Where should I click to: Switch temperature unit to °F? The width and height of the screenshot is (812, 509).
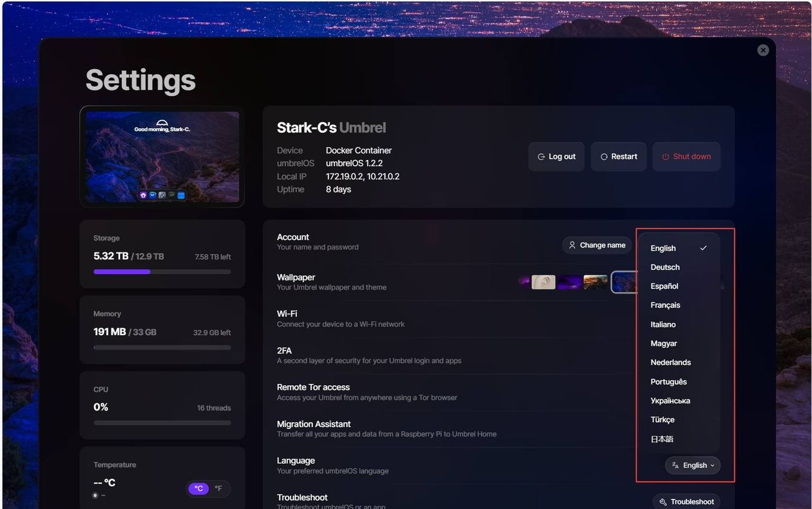point(218,489)
